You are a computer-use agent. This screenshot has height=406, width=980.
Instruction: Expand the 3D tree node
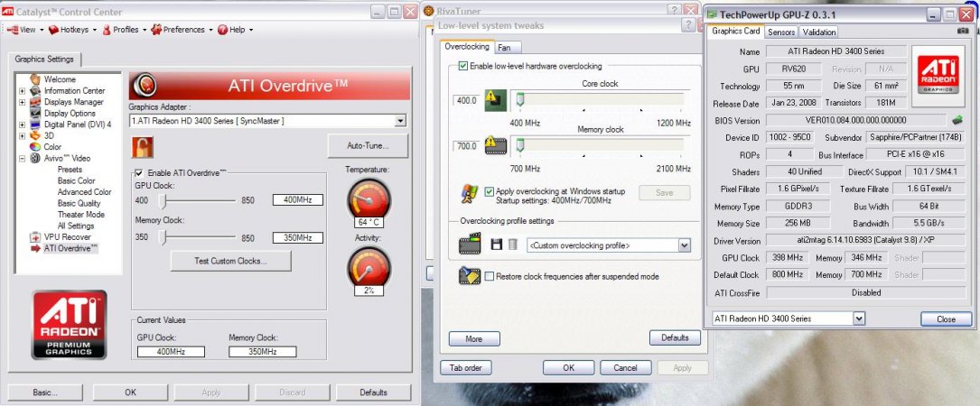23,135
